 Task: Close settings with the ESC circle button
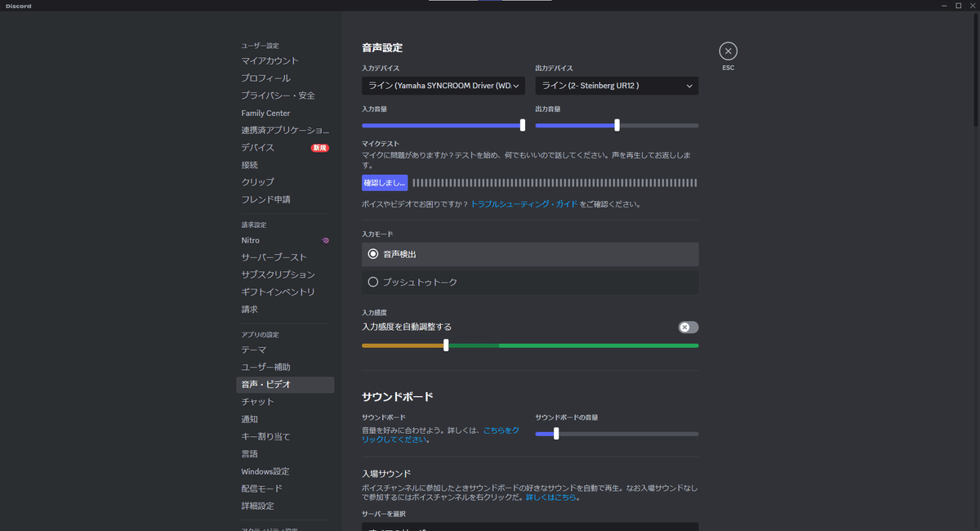pyautogui.click(x=728, y=51)
